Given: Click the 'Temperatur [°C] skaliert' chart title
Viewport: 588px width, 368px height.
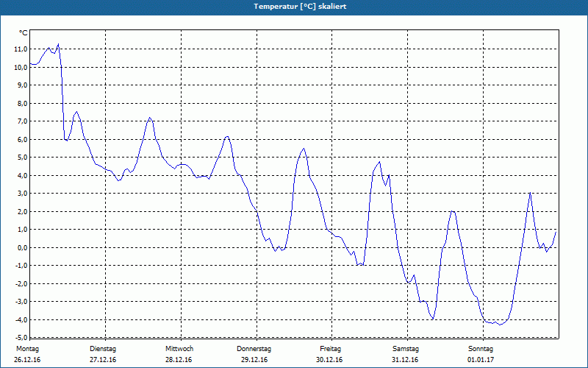Looking at the screenshot, I should pyautogui.click(x=300, y=7).
